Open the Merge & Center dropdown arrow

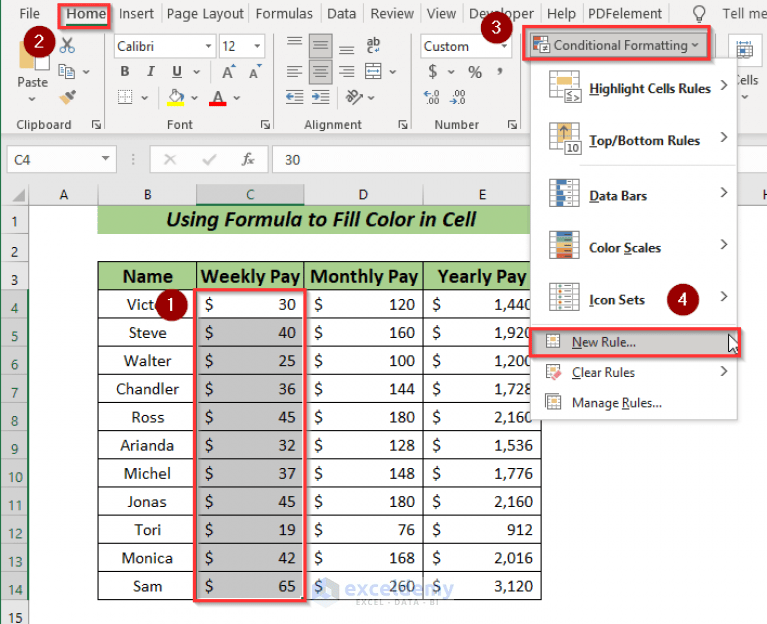[393, 72]
